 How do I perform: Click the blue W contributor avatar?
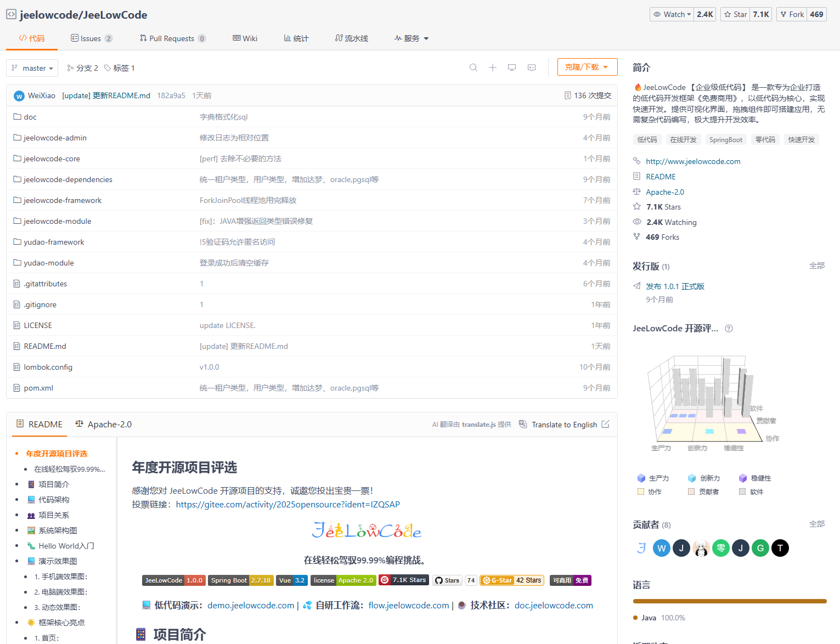coord(662,548)
